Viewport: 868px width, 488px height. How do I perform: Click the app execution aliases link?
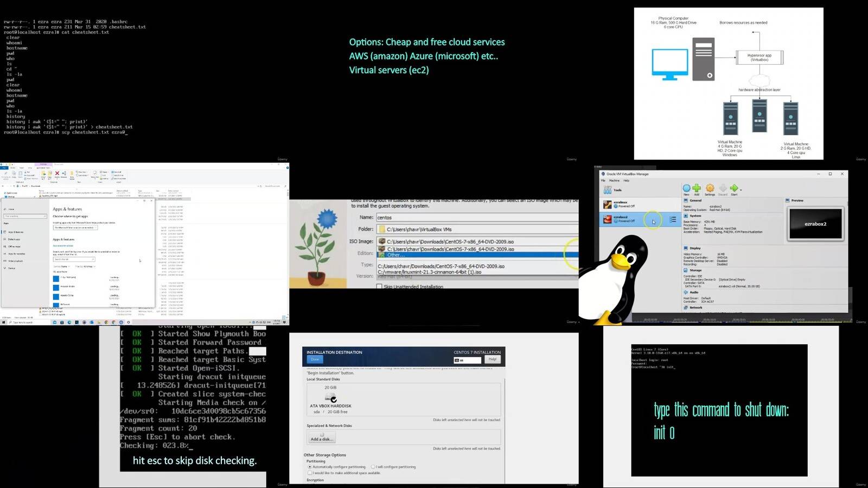[63, 246]
